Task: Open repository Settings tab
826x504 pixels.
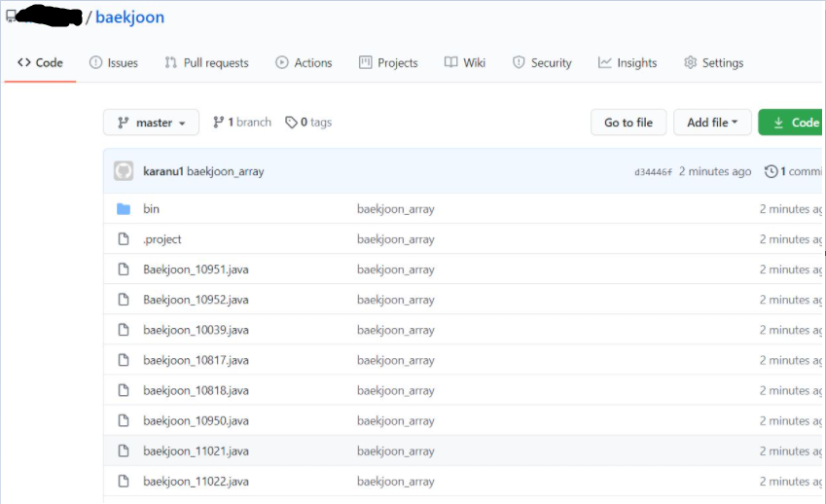Action: click(x=714, y=62)
